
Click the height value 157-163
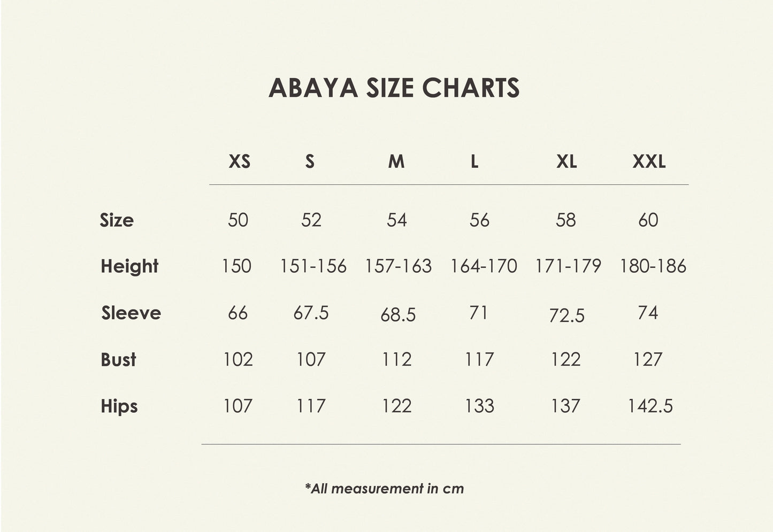[398, 266]
